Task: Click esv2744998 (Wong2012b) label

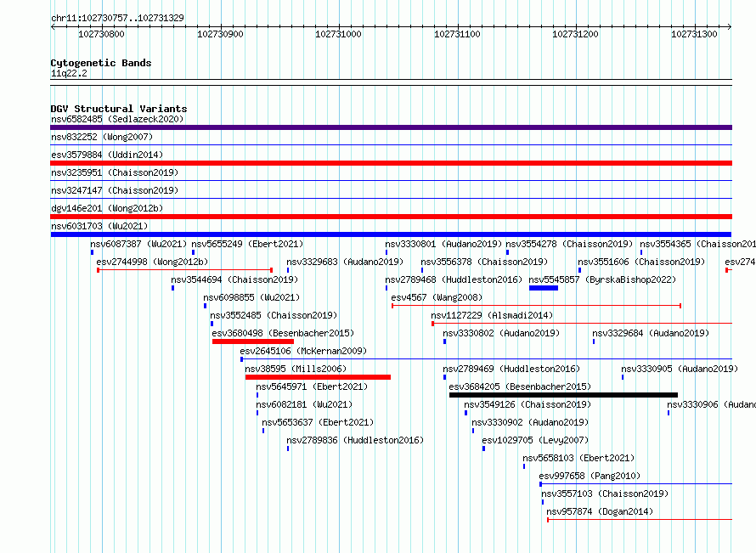Action: pos(152,262)
